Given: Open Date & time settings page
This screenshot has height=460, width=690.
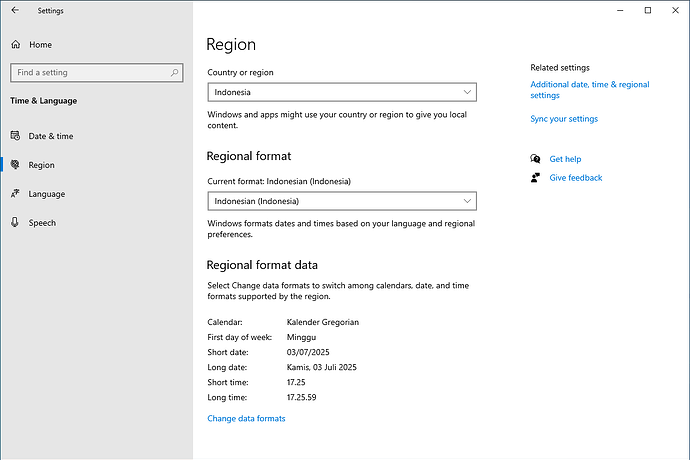Looking at the screenshot, I should coord(51,136).
